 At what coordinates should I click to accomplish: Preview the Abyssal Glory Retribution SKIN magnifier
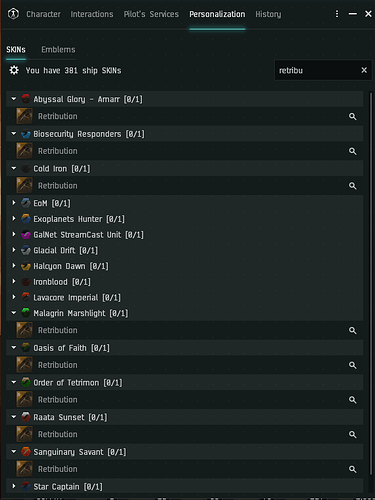click(x=352, y=116)
